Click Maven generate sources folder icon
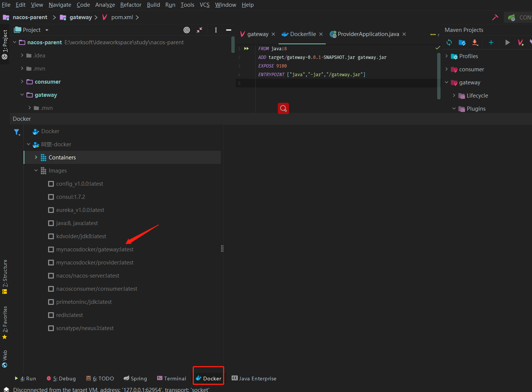 click(462, 42)
